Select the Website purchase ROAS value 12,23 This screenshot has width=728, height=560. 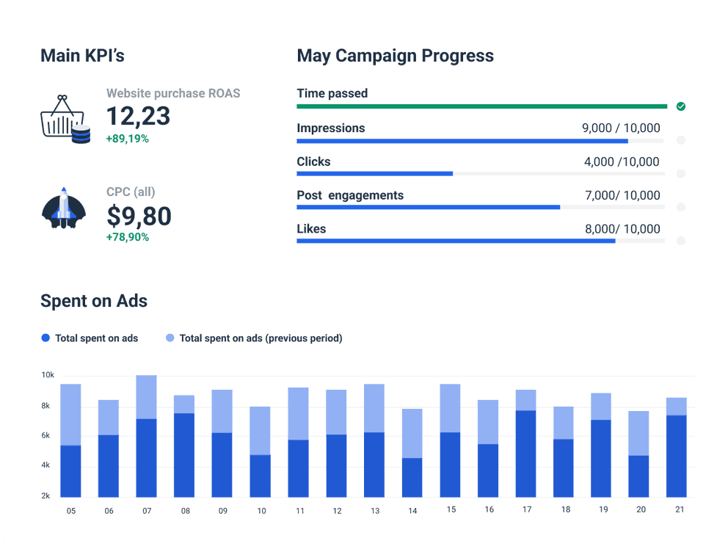click(x=138, y=116)
